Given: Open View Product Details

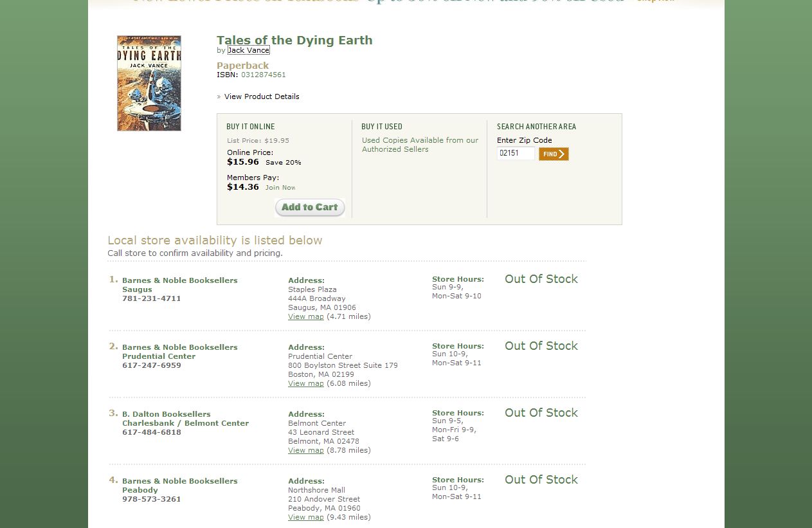Looking at the screenshot, I should click(262, 96).
